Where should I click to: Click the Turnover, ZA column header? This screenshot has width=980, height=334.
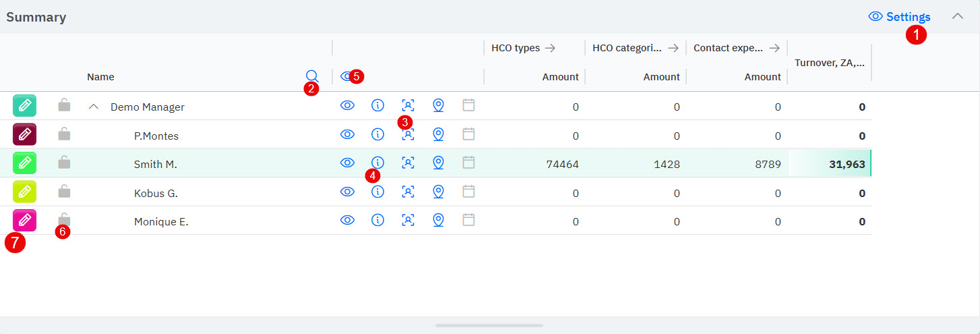(829, 63)
